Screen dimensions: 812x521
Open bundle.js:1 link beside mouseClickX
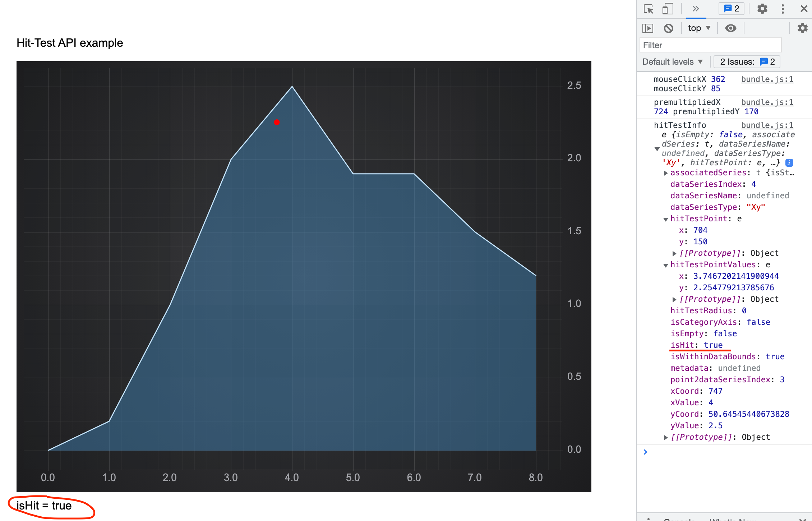tap(767, 79)
